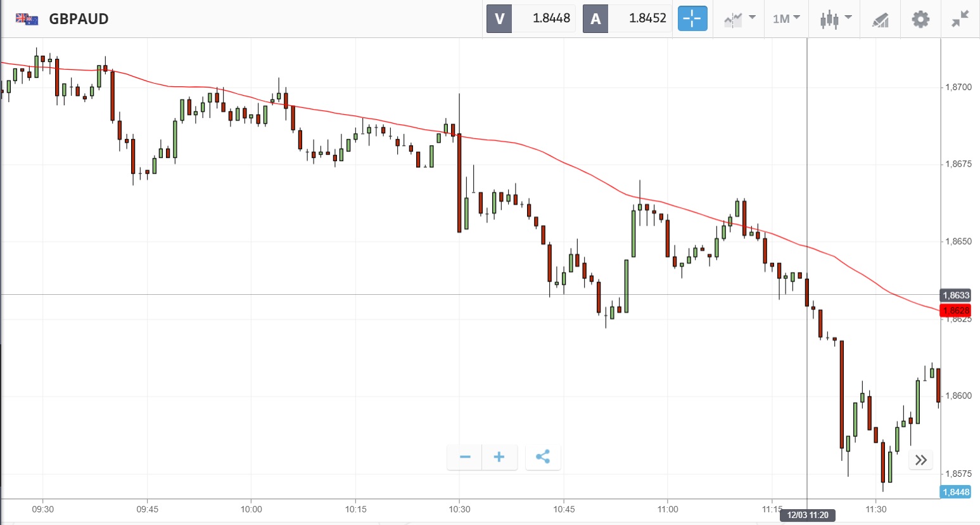Click the 1,8633 crosshair price label
Image resolution: width=980 pixels, height=525 pixels.
(x=955, y=295)
